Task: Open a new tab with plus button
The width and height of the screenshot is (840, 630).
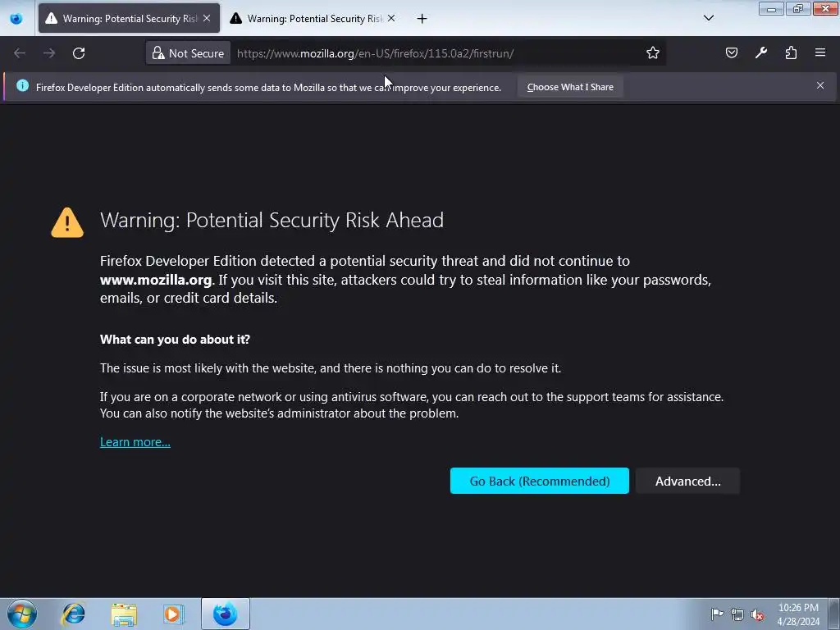Action: (422, 19)
